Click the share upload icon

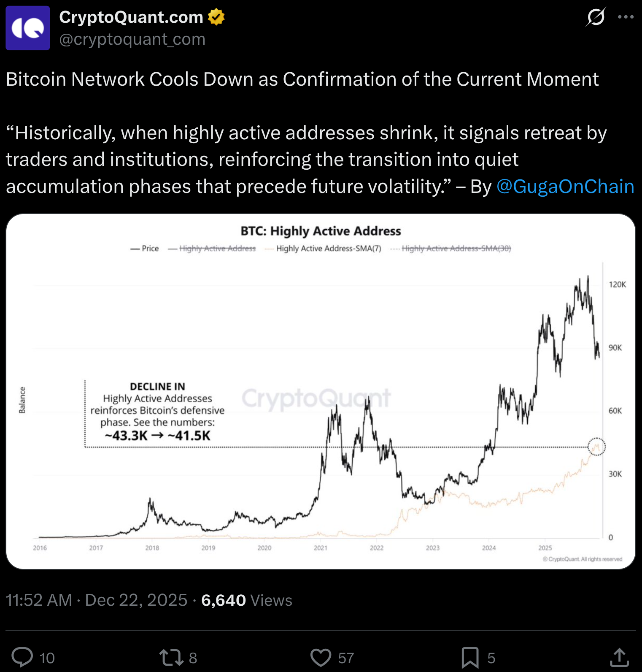(619, 657)
